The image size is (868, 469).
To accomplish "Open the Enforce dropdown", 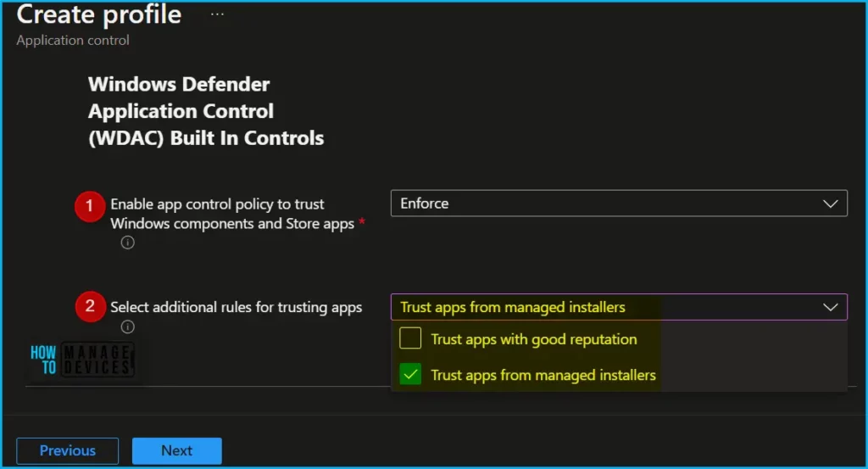I will click(619, 204).
